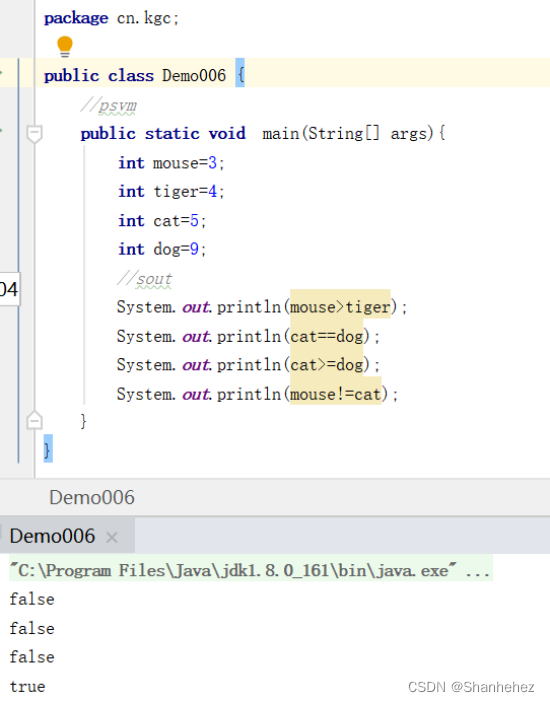
Task: Click 'public static void' keywords
Action: pos(163,133)
